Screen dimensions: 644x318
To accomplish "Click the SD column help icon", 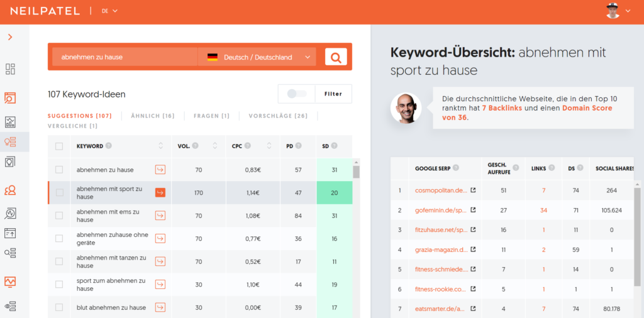I will point(335,146).
